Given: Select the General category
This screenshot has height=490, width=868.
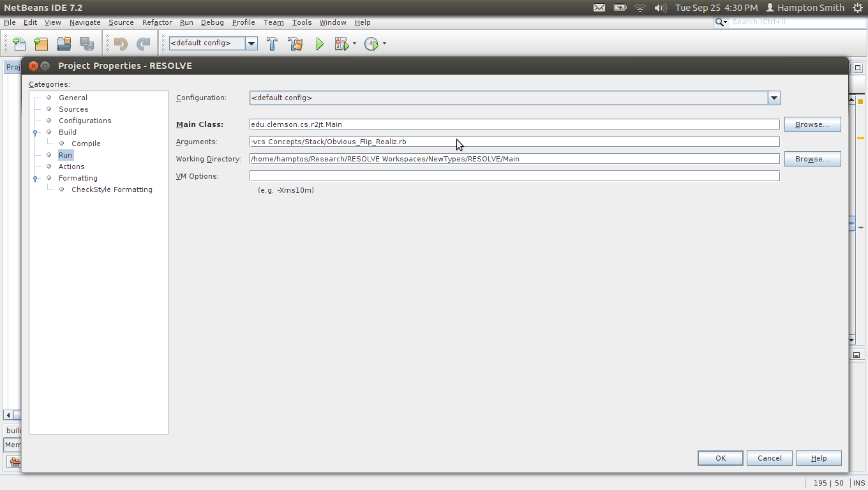Looking at the screenshot, I should coord(73,98).
